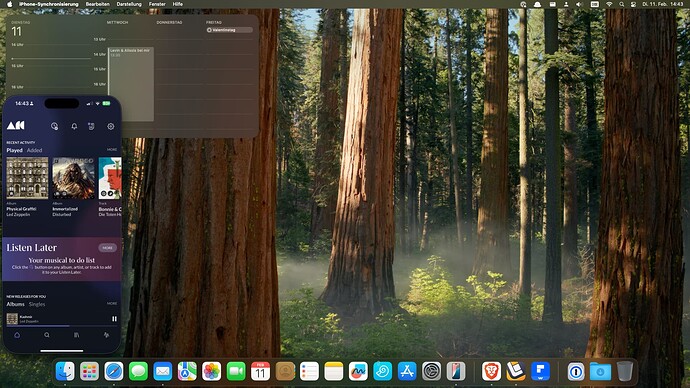
Task: Select the Albums tab under New Releases
Action: click(x=15, y=304)
